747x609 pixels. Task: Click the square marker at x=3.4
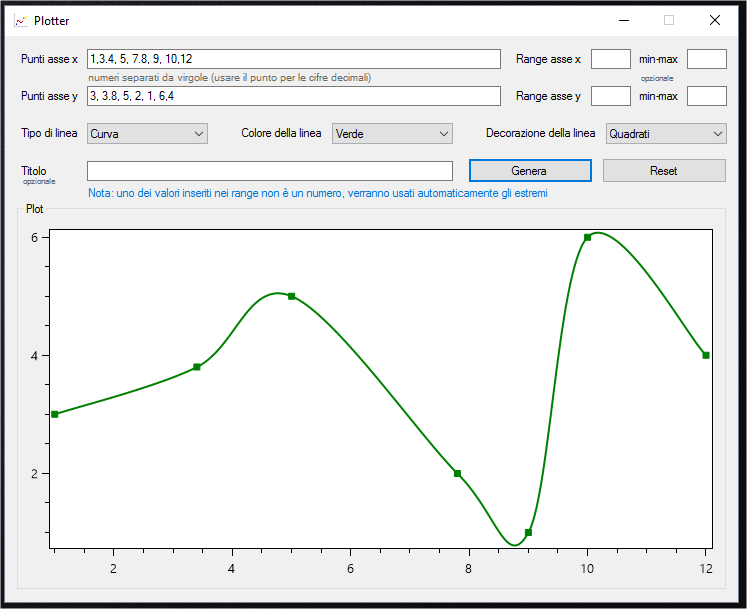pos(197,367)
